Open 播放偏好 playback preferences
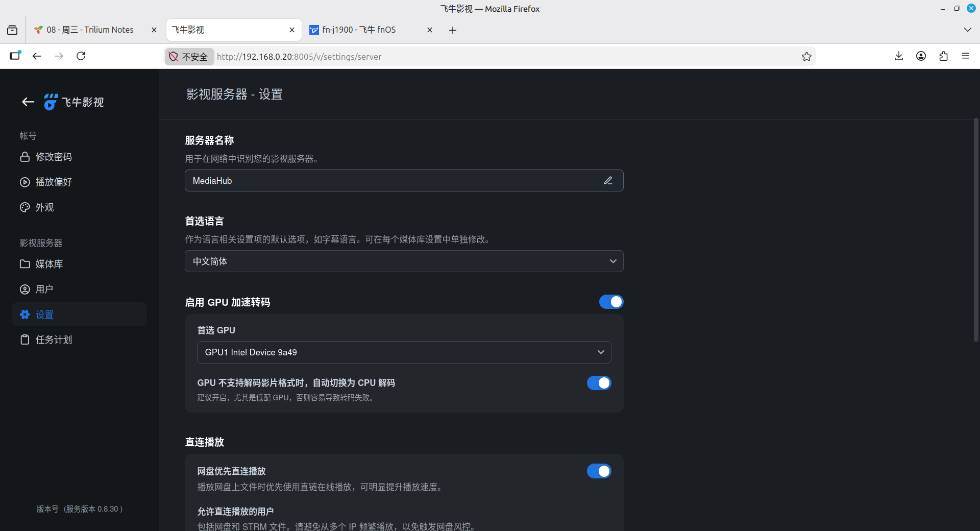The width and height of the screenshot is (980, 531). tap(53, 182)
